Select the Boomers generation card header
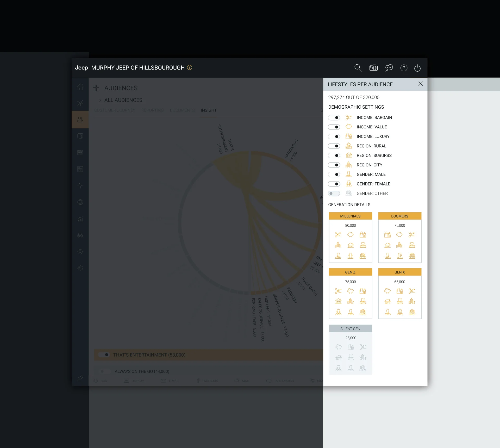Viewport: 500px width, 448px height. tap(399, 216)
